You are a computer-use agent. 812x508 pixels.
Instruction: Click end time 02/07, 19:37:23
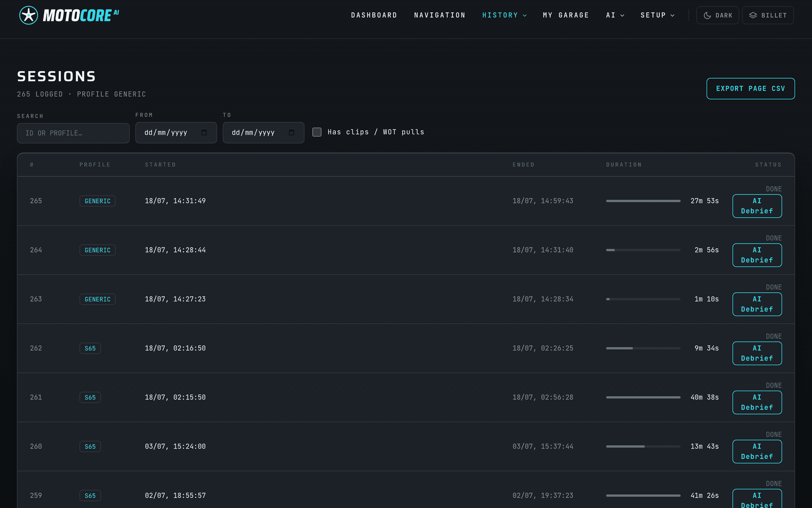click(x=543, y=496)
